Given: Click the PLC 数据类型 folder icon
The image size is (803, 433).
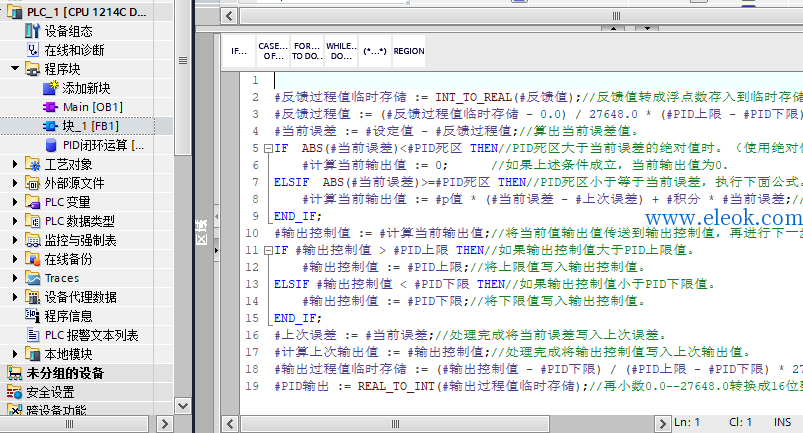Looking at the screenshot, I should [x=32, y=221].
